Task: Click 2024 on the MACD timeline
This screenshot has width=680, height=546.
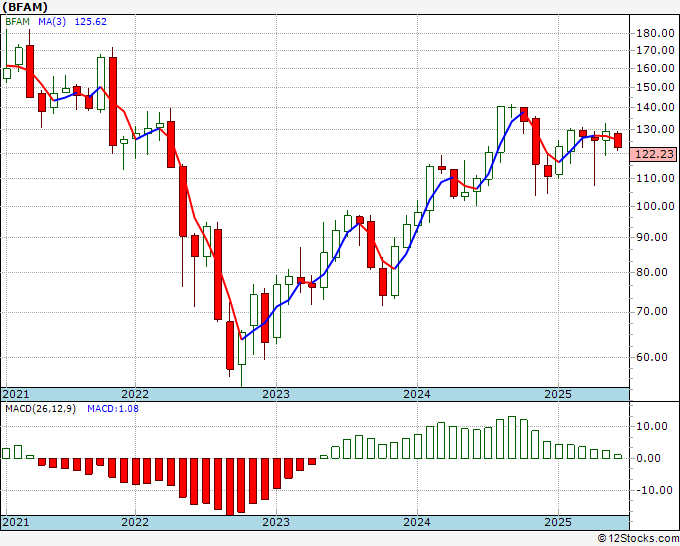Action: [x=417, y=522]
